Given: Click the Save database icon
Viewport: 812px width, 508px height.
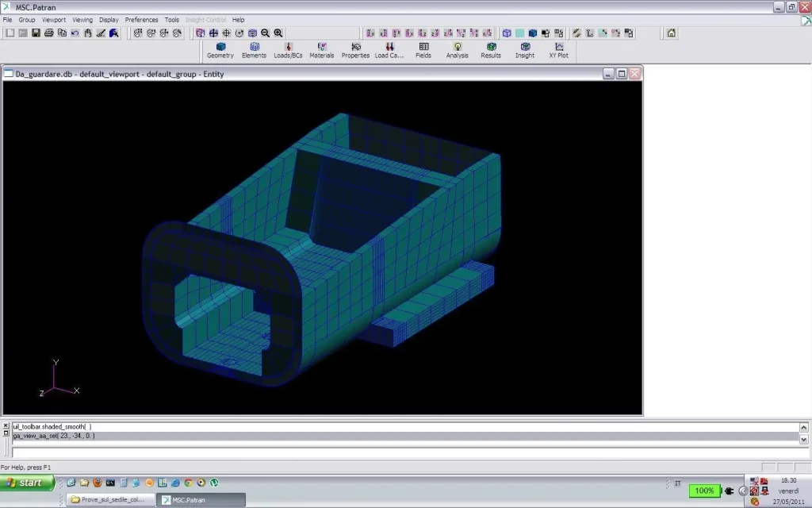Looking at the screenshot, I should (x=36, y=33).
